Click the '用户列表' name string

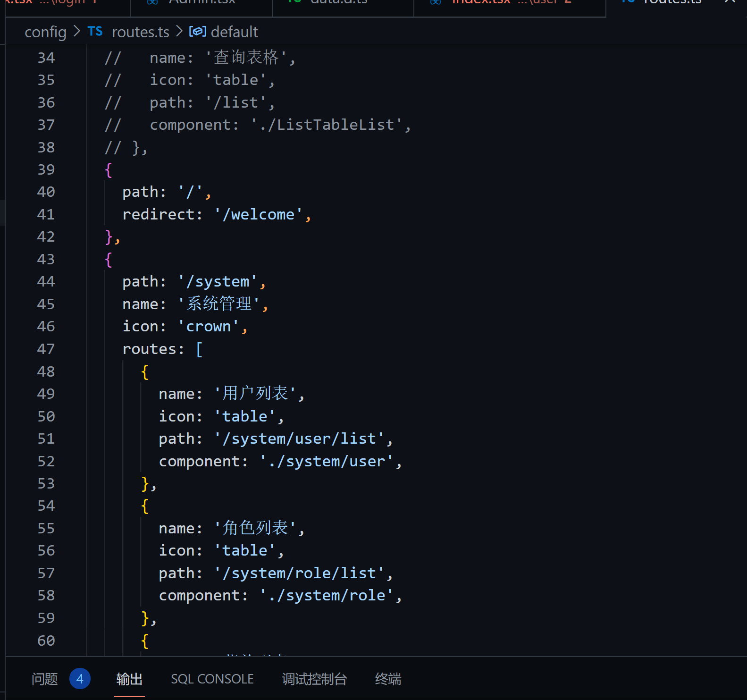(x=255, y=393)
